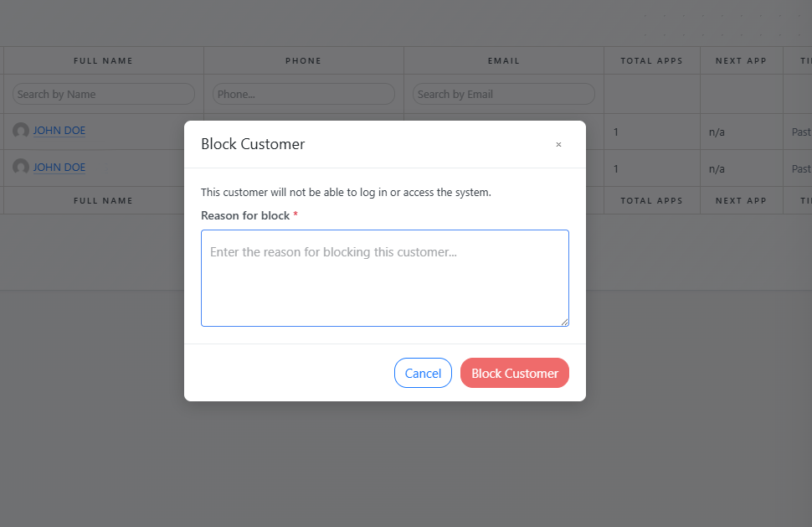Click the bottom TOTAL APPS footer header
The height and width of the screenshot is (527, 812).
[651, 201]
